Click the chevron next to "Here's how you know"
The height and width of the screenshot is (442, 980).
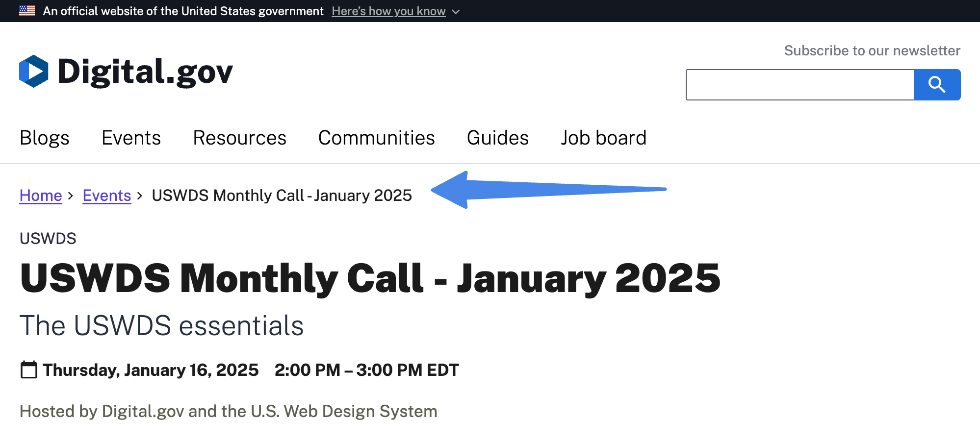click(x=455, y=11)
